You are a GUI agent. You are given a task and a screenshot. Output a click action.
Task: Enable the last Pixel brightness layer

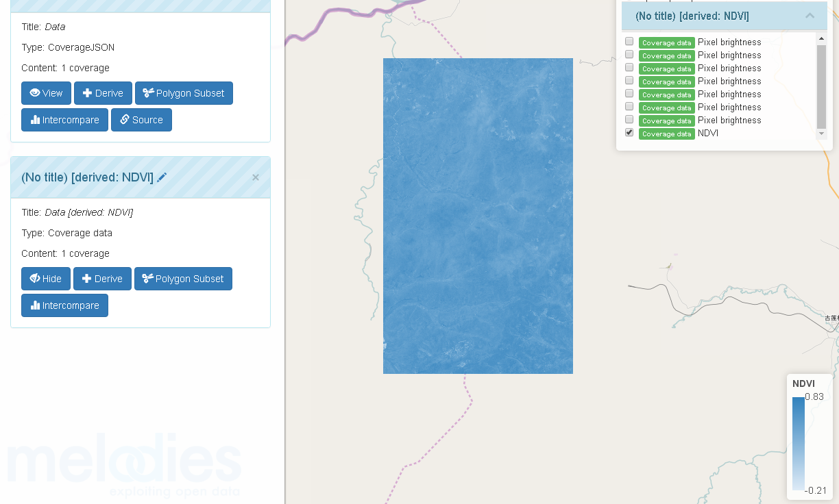tap(629, 119)
